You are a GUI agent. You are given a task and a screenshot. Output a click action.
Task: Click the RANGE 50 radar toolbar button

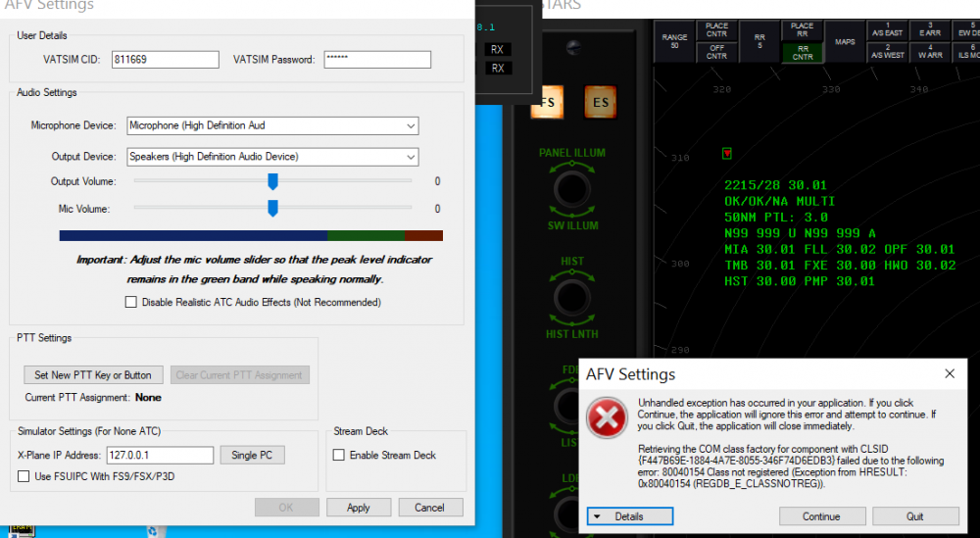pyautogui.click(x=674, y=41)
